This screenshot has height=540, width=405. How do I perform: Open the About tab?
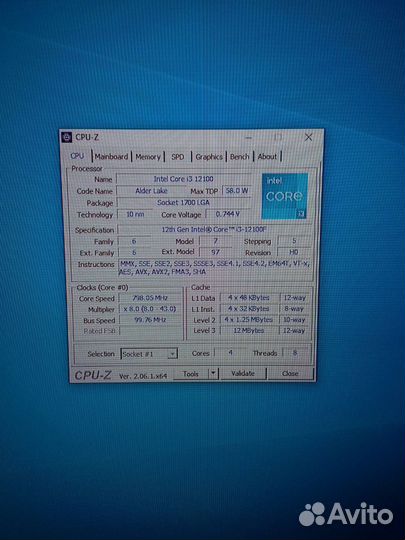coord(267,157)
